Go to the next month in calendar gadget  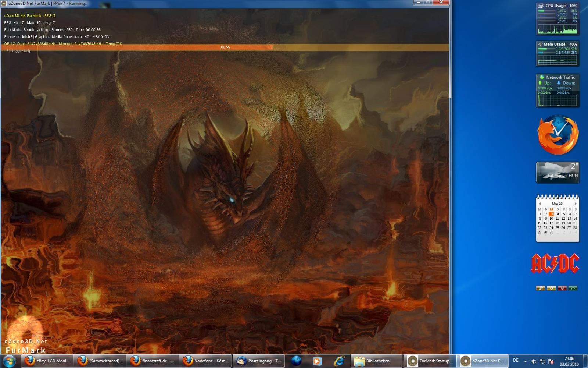click(x=576, y=204)
